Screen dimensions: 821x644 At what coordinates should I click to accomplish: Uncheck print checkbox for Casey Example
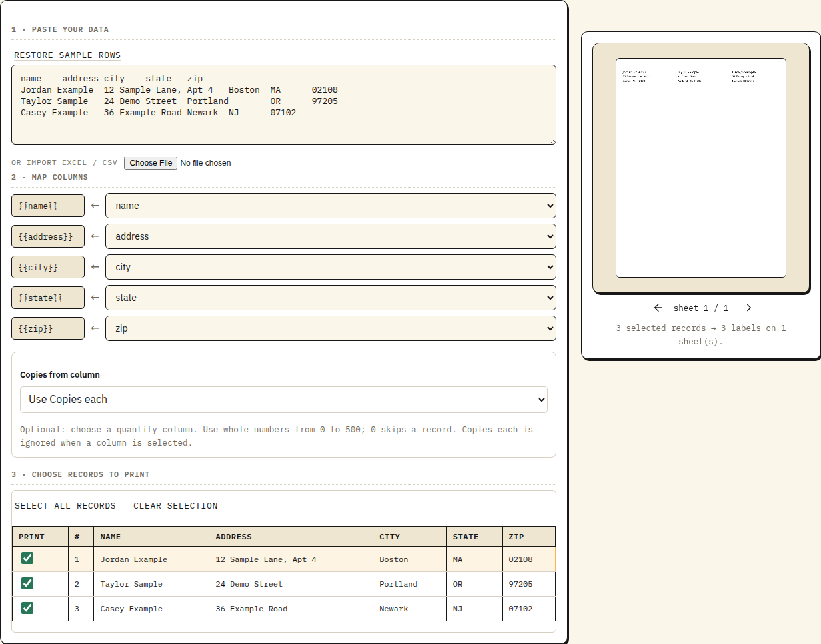click(x=27, y=607)
